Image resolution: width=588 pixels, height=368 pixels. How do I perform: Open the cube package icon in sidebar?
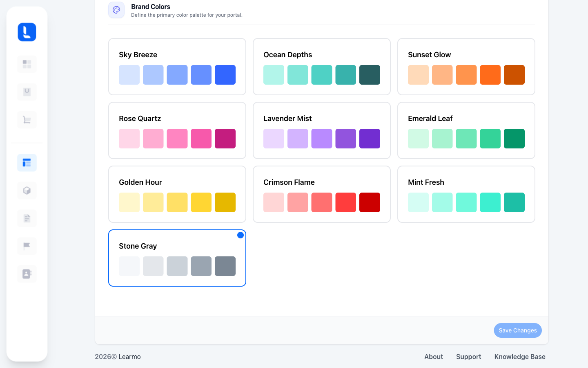point(27,191)
